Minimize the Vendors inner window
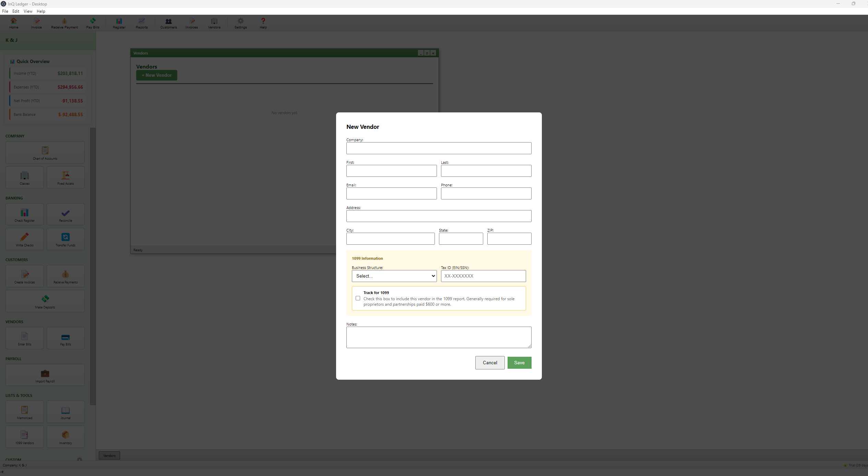This screenshot has height=476, width=868. (x=421, y=53)
